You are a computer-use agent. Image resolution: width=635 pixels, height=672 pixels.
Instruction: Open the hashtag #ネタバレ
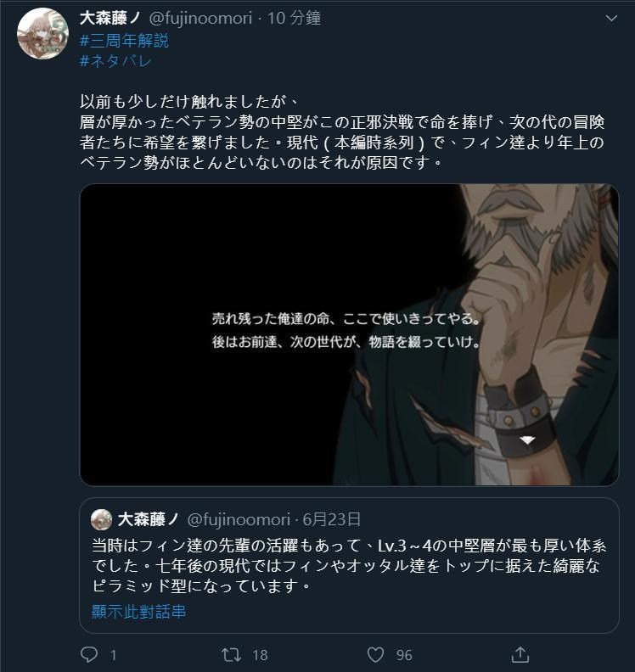pos(115,61)
